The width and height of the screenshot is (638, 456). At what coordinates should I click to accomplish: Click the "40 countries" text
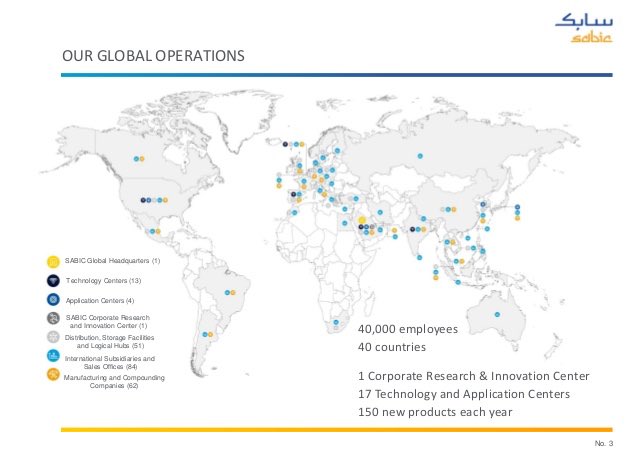click(392, 347)
